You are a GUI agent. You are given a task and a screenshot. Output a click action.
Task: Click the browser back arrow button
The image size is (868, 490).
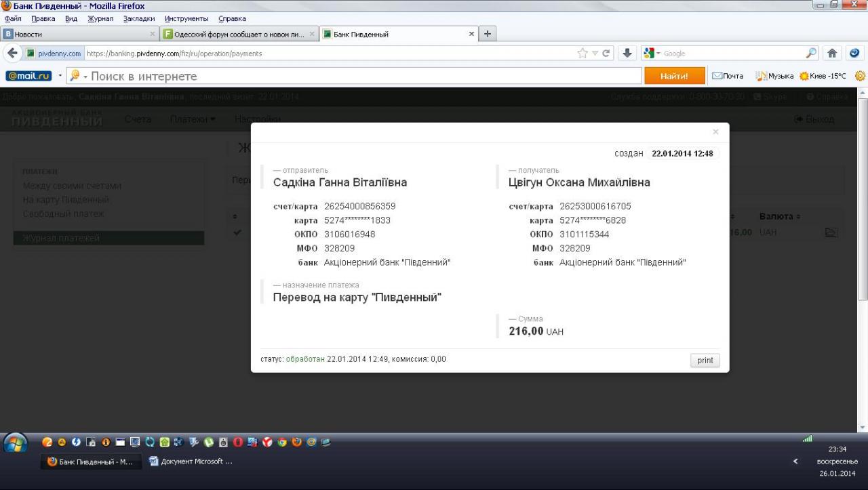(x=12, y=54)
